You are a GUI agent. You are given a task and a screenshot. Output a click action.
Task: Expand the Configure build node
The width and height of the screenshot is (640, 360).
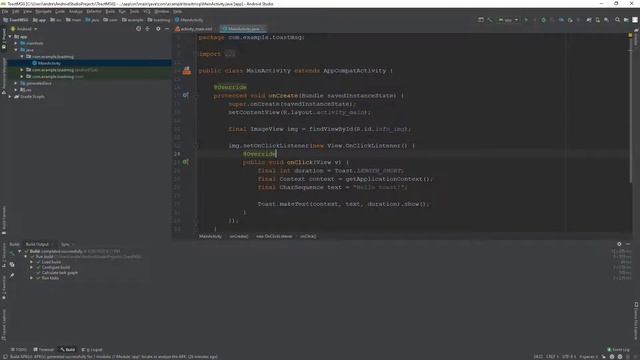(x=31, y=267)
